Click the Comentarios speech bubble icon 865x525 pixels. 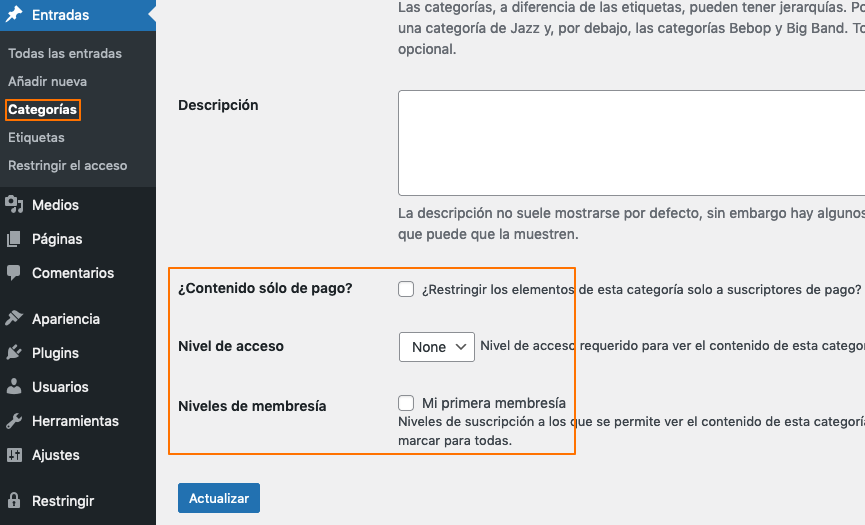point(14,273)
